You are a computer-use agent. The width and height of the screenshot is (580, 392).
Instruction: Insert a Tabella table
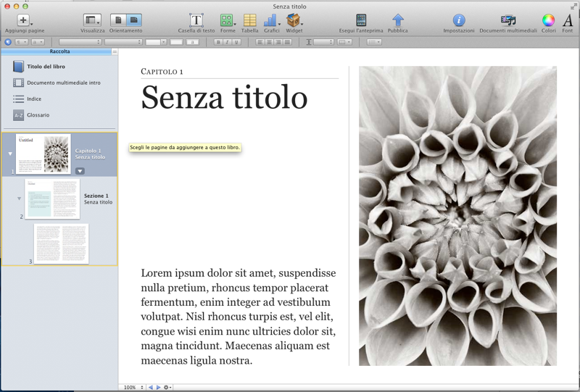point(249,20)
